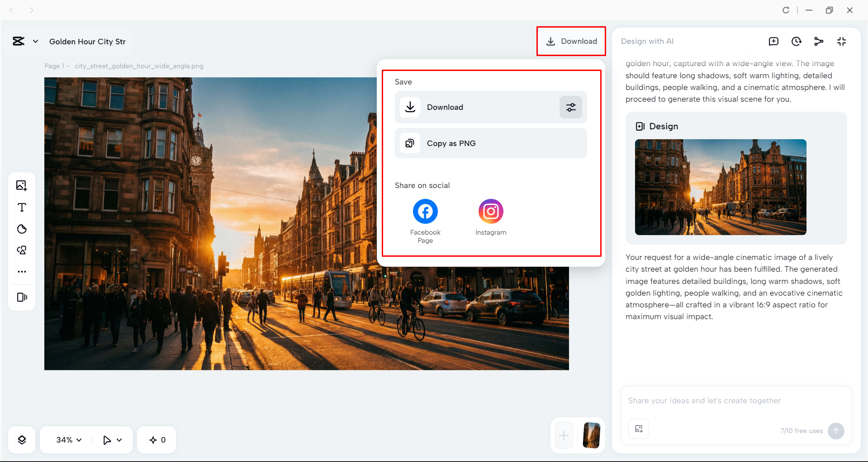
Task: Share the design to Instagram
Action: (x=491, y=211)
